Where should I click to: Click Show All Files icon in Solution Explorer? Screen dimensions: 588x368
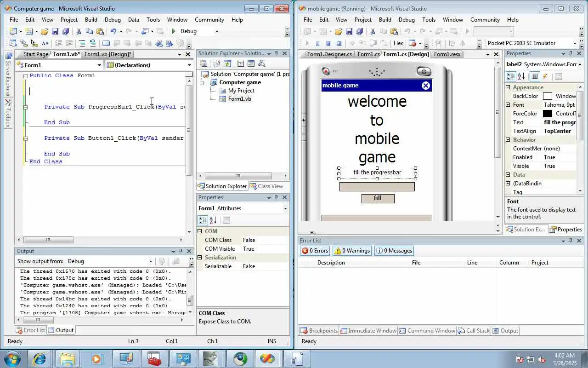pyautogui.click(x=216, y=64)
